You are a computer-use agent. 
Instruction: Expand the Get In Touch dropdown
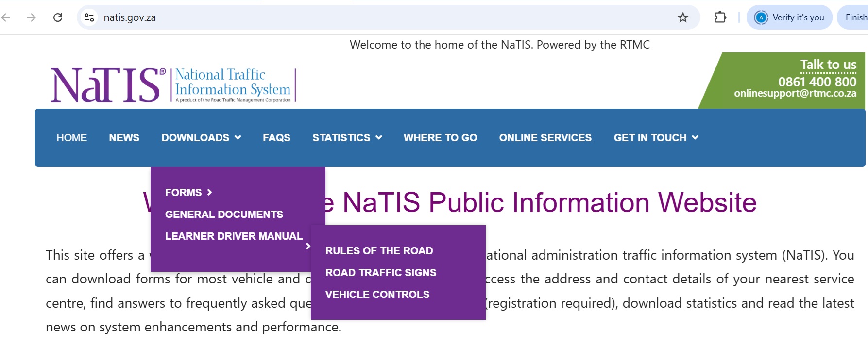656,138
